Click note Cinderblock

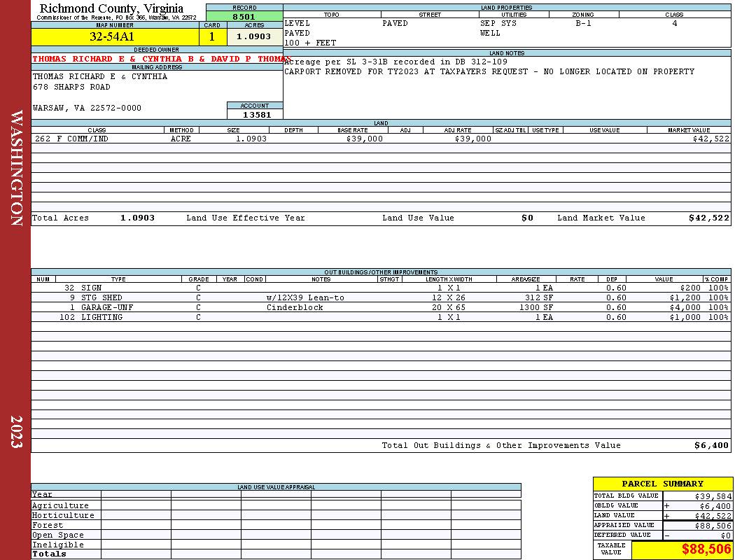[x=295, y=307]
